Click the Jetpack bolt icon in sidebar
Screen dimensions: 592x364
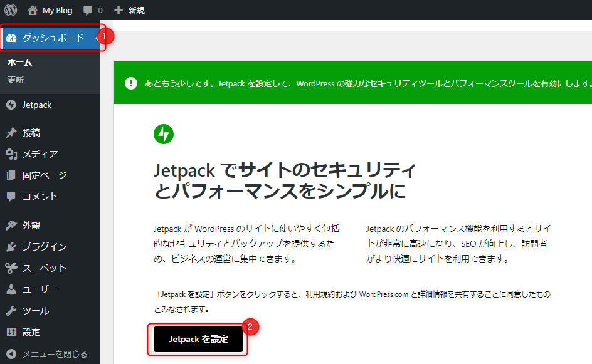pos(11,105)
